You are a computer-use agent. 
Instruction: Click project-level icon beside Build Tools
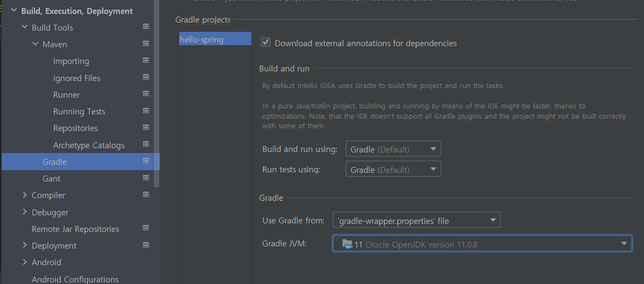point(146,27)
